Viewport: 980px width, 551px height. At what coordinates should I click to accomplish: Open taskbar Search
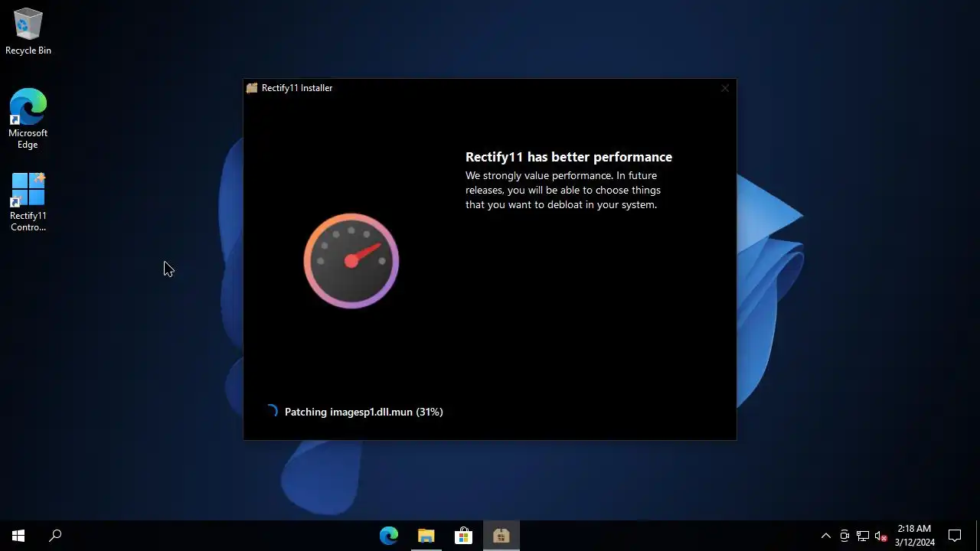pos(55,536)
